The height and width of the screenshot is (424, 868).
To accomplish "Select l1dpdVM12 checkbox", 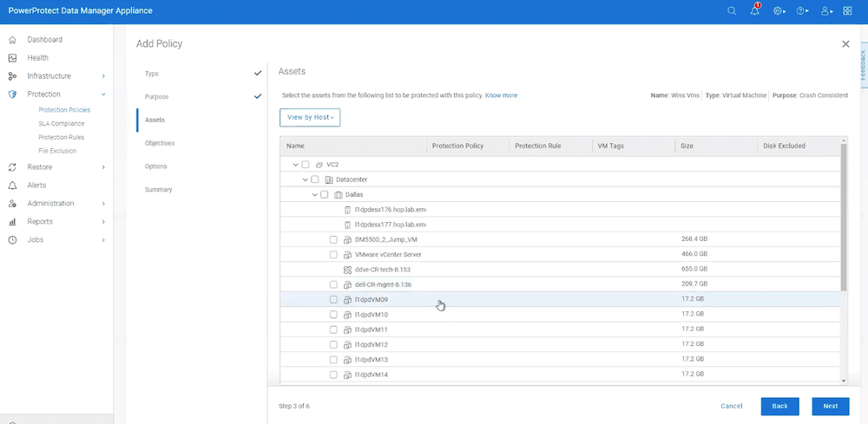I will coord(333,345).
